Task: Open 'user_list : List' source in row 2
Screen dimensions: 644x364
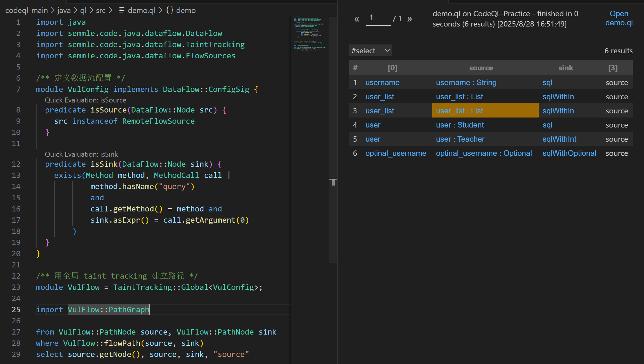Action: pos(459,97)
